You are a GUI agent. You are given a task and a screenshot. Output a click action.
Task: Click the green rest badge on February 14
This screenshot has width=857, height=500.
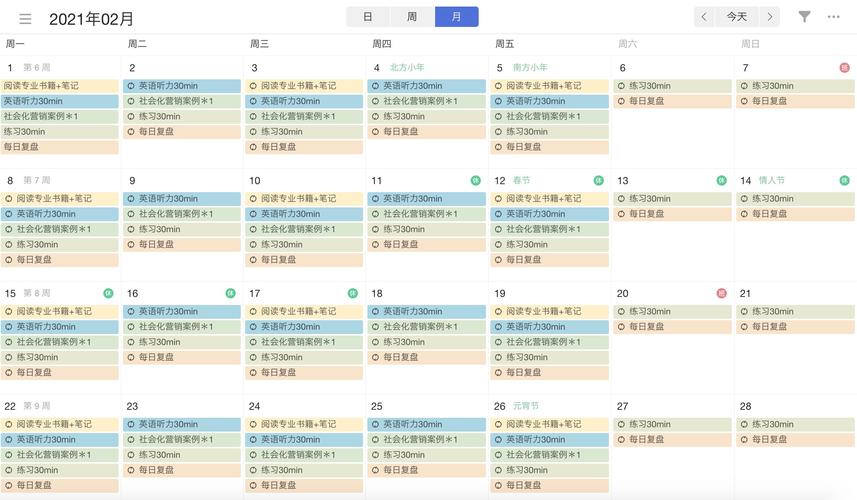[x=844, y=180]
